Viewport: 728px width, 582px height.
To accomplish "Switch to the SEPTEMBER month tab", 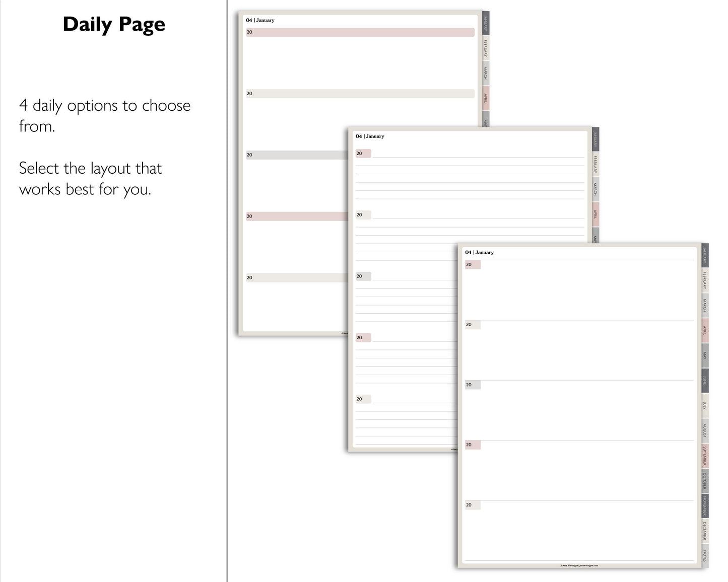I will point(705,456).
